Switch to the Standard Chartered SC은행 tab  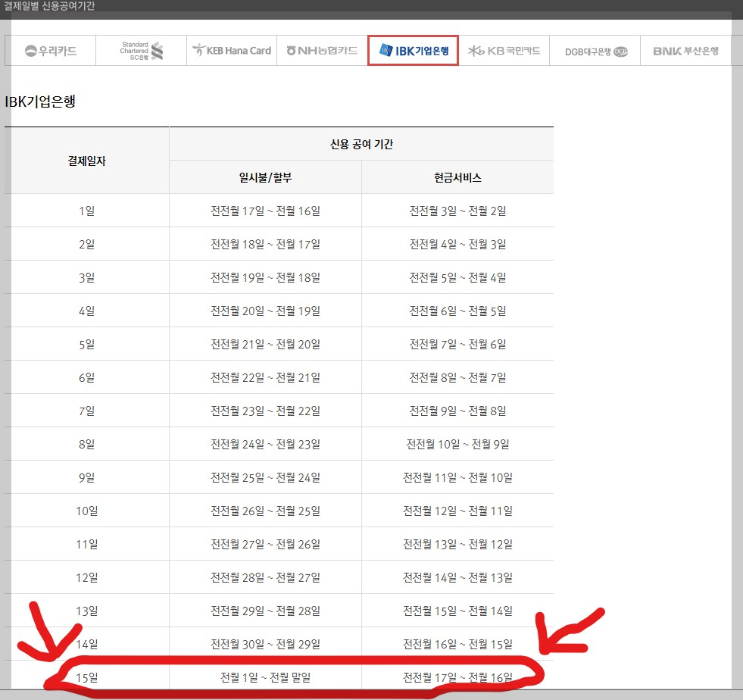pyautogui.click(x=141, y=50)
